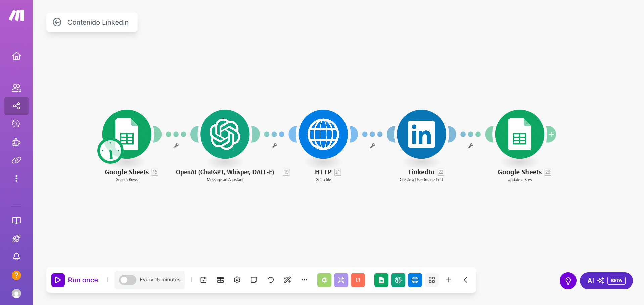Click the Search Rows label text
This screenshot has width=644, height=305.
[x=127, y=180]
